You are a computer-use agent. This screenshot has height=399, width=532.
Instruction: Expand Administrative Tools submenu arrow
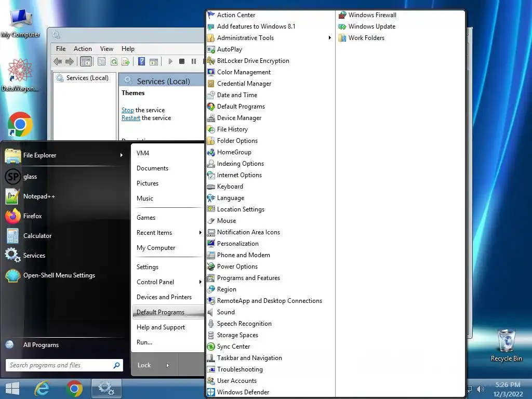point(329,37)
